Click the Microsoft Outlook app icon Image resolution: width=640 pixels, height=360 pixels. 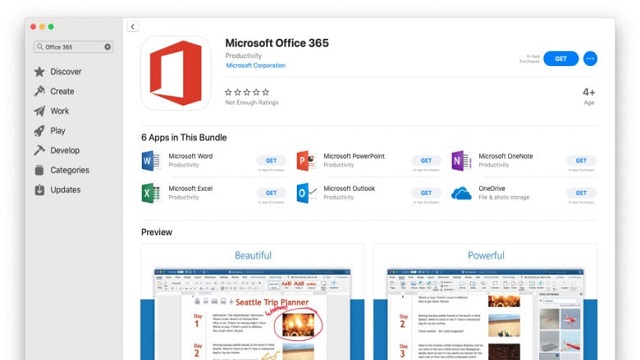coord(306,193)
